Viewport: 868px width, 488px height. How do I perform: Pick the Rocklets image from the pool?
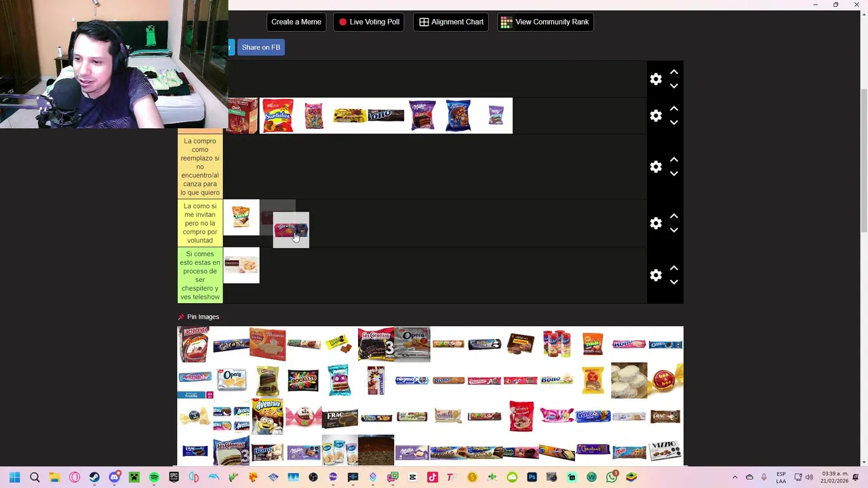click(x=302, y=380)
